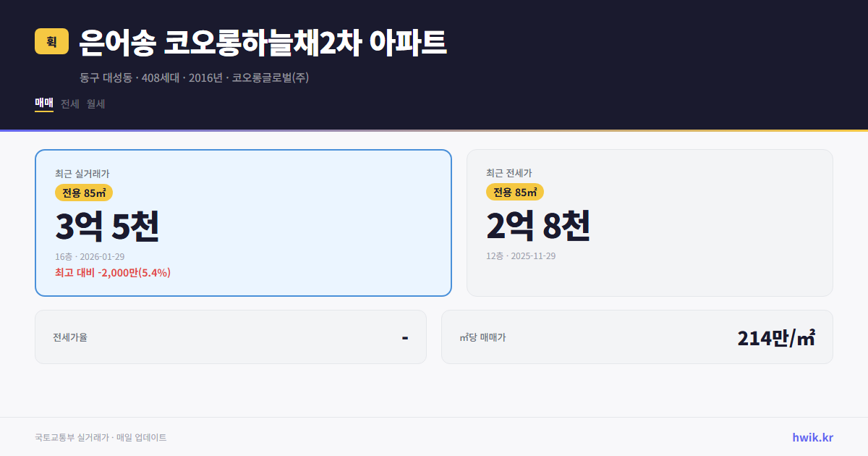The height and width of the screenshot is (456, 868).
Task: Click the 16층 · 2026-01-29 detail text
Action: [88, 256]
